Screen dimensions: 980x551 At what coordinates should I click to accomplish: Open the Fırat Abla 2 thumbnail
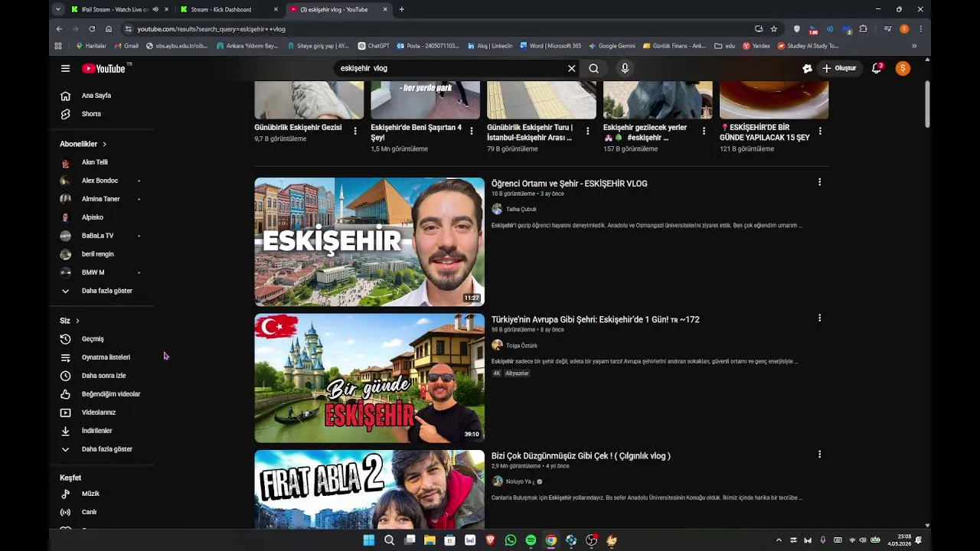369,489
